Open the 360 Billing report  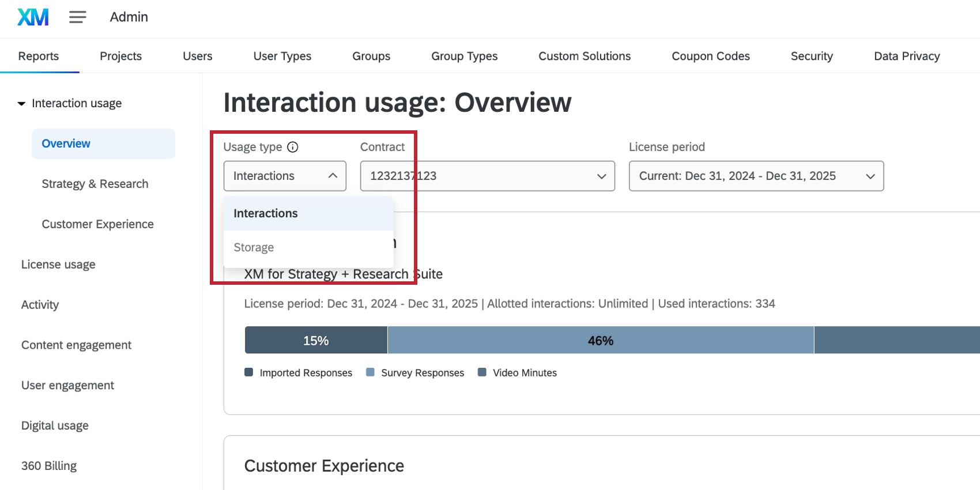49,466
